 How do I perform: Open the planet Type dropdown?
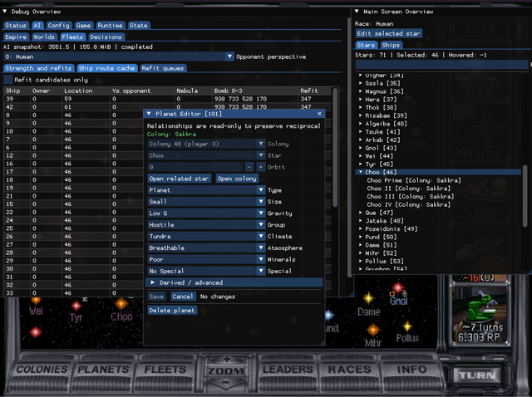tap(206, 190)
